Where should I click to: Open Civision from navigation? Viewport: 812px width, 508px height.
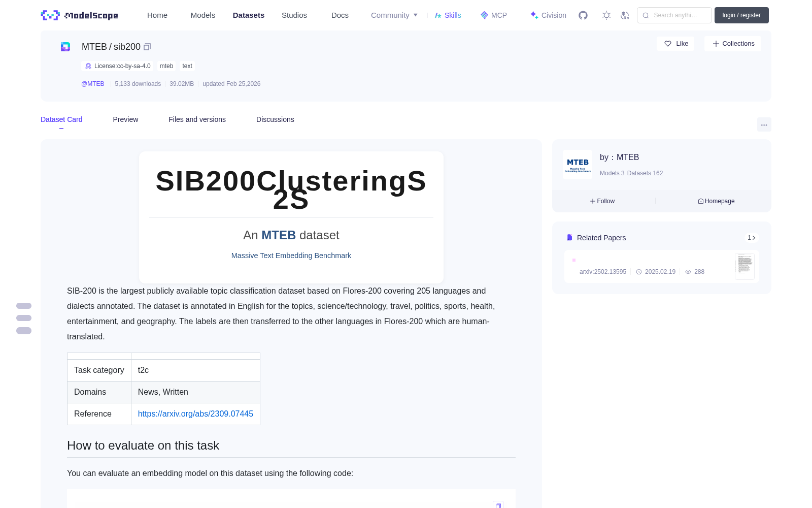pos(548,15)
